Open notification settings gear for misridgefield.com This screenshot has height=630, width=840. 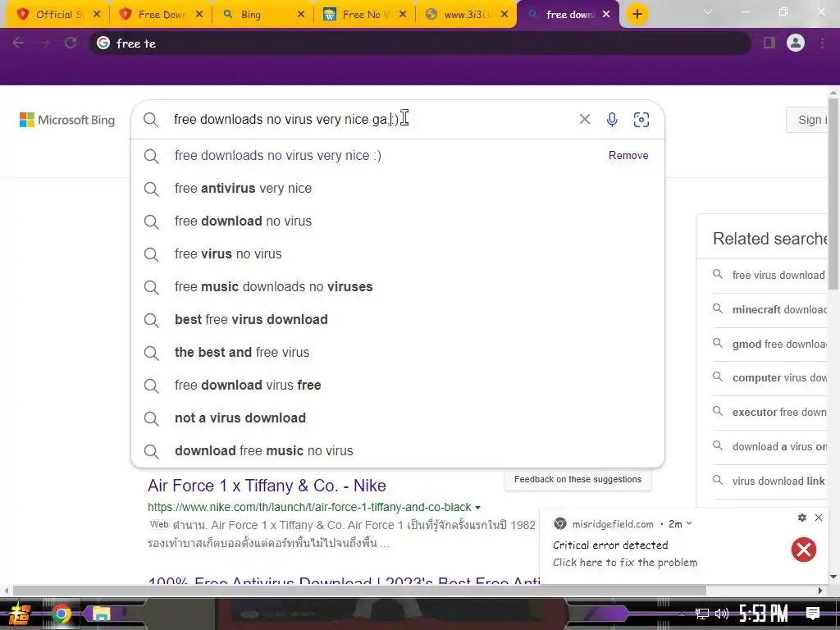tap(802, 518)
